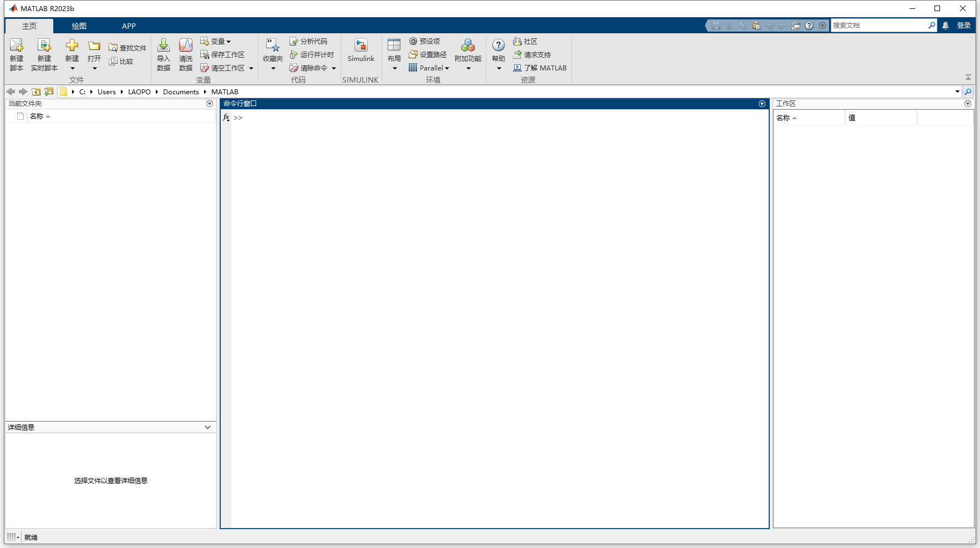The image size is (980, 548).
Task: Expand the 清空工作区 dropdown arrow
Action: 251,68
